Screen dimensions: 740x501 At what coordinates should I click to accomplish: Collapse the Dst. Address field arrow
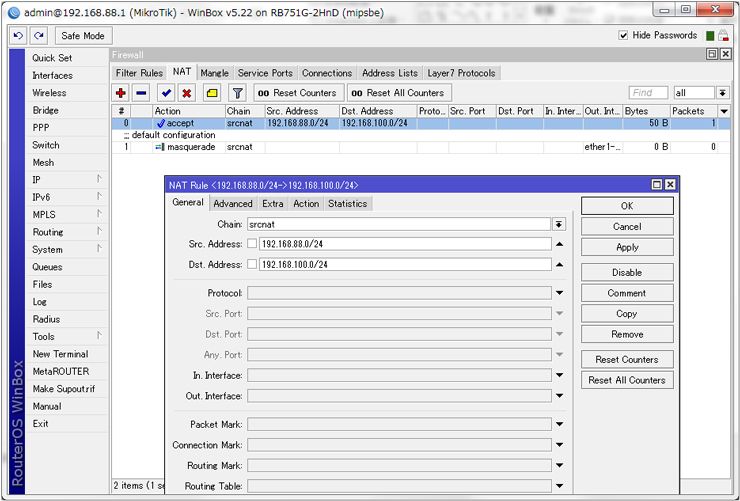[x=559, y=264]
